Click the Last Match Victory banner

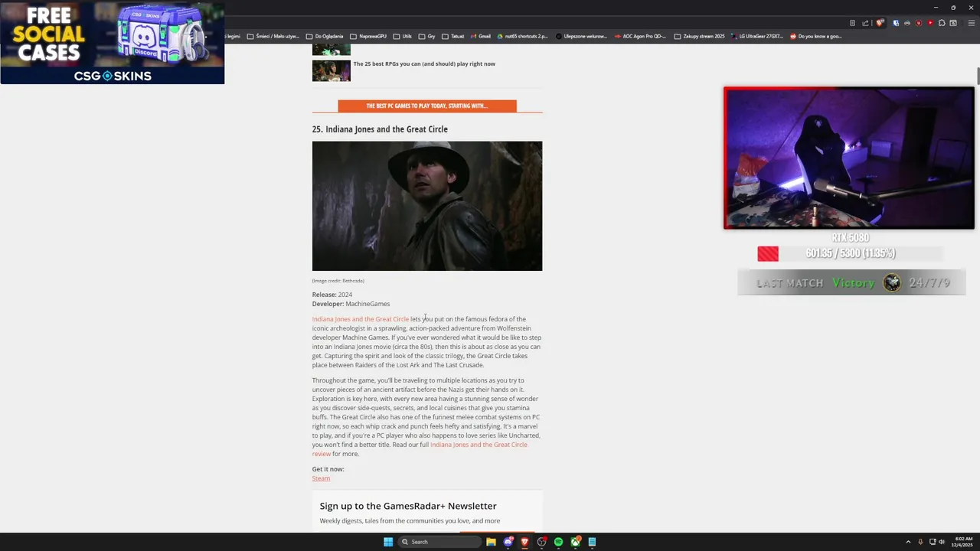851,282
